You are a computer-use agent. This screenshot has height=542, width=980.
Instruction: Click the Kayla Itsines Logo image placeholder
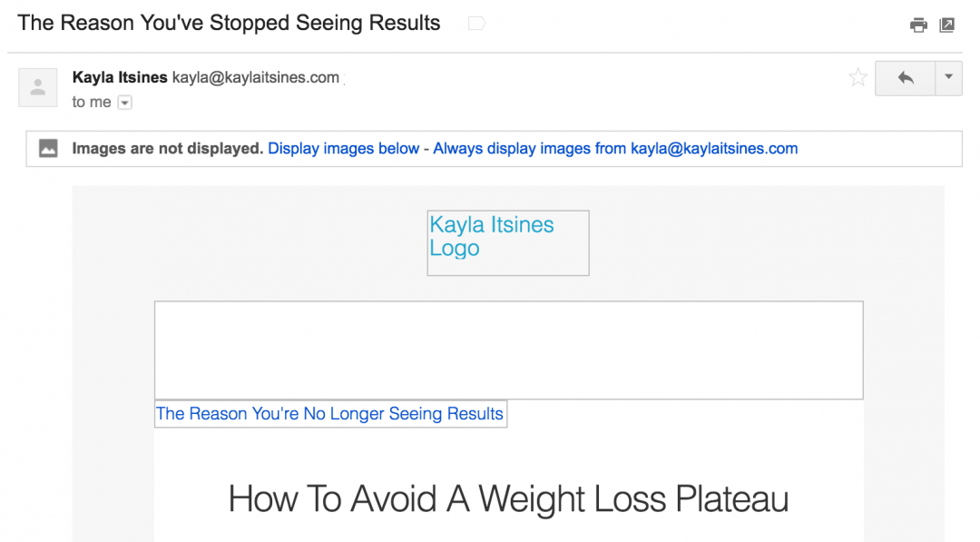(x=507, y=242)
